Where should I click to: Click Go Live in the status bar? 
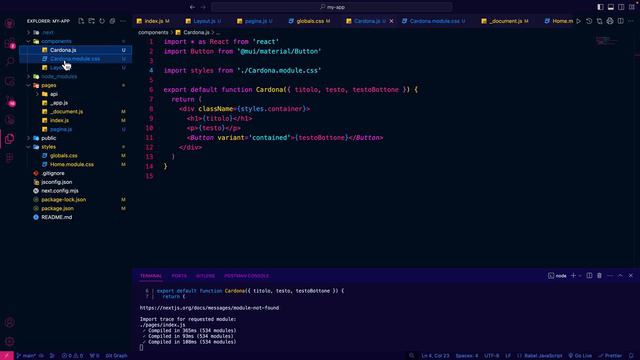(580, 356)
